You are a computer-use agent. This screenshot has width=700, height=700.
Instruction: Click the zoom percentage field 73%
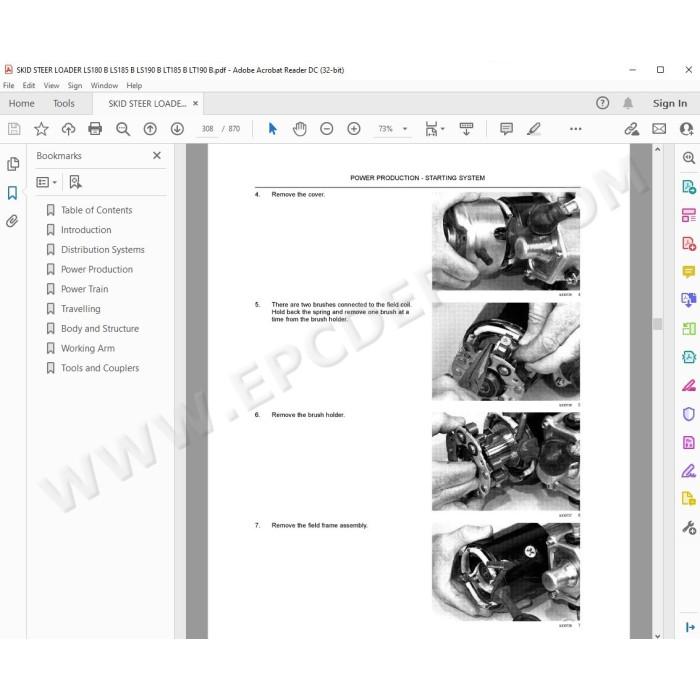(385, 129)
